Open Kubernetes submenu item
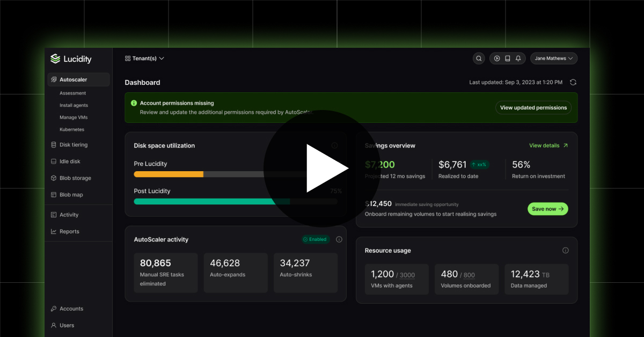 72,130
